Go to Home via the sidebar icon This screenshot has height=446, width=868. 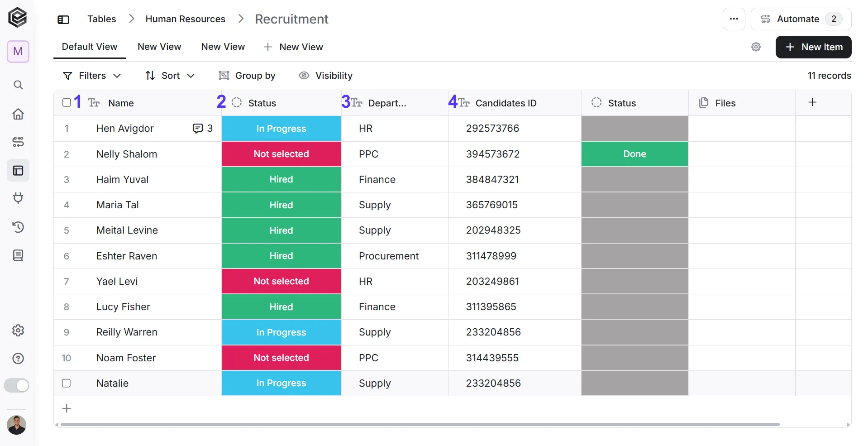click(18, 114)
